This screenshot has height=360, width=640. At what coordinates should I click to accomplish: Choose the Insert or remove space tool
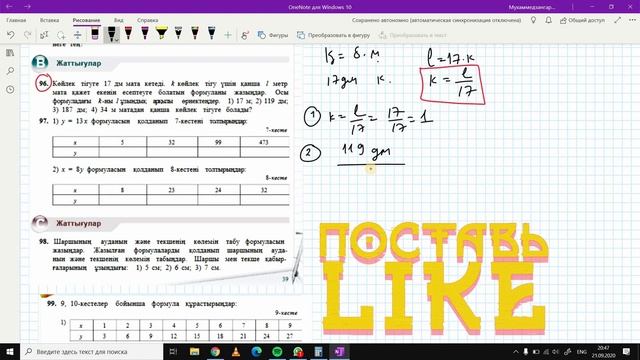(x=78, y=35)
